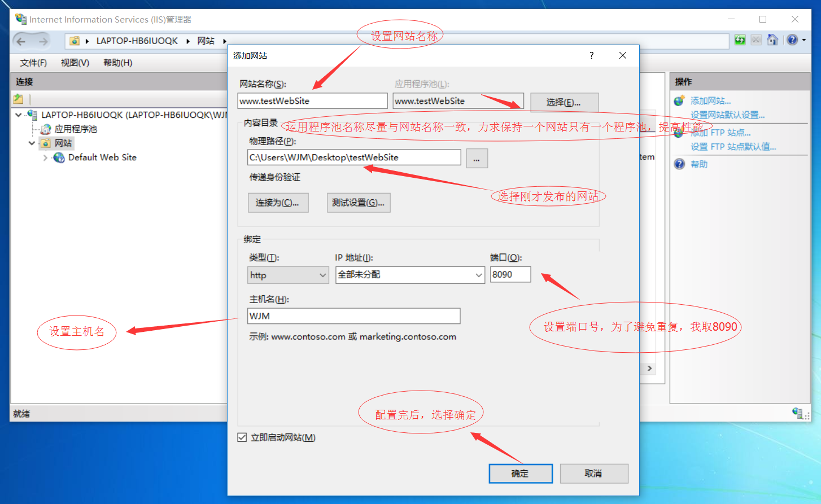821x504 pixels.
Task: Click the 确定 button to confirm
Action: point(520,474)
